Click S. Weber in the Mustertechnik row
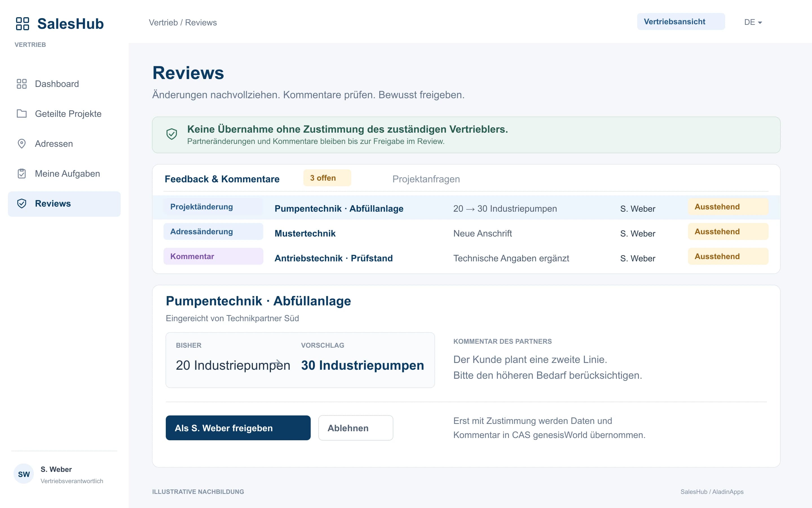 tap(637, 233)
